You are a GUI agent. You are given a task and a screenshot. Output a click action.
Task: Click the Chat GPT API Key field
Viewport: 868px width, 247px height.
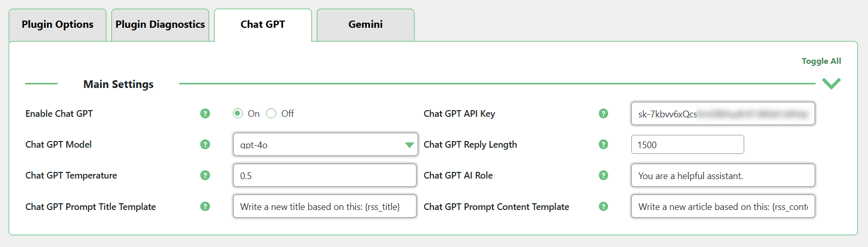click(x=723, y=114)
